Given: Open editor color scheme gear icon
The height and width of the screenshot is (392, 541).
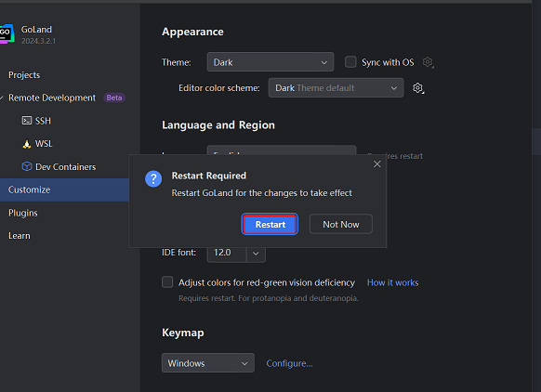Looking at the screenshot, I should click(418, 88).
